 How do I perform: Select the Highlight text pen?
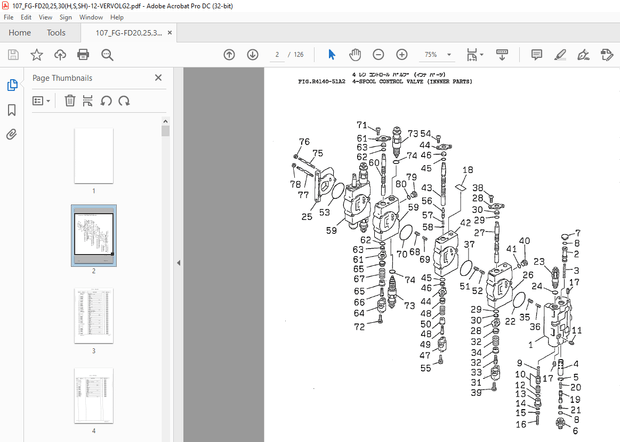click(560, 55)
